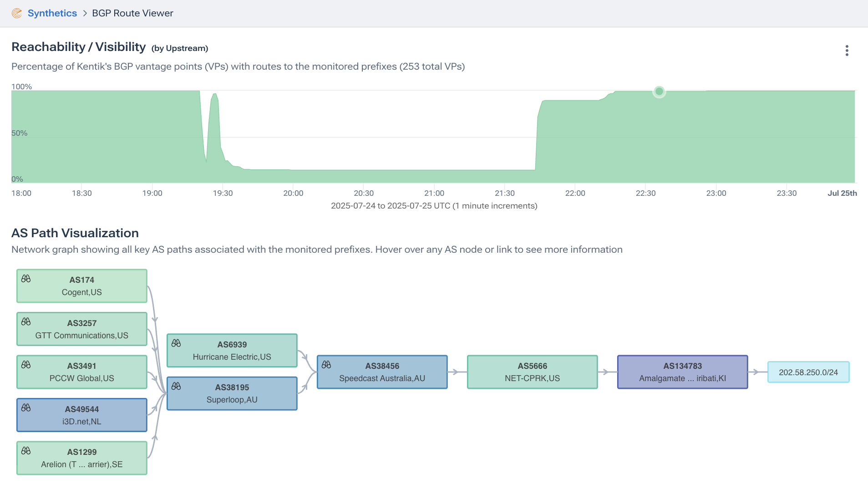Open the Reachability panel three-dot options menu
The image size is (868, 489).
click(x=847, y=51)
